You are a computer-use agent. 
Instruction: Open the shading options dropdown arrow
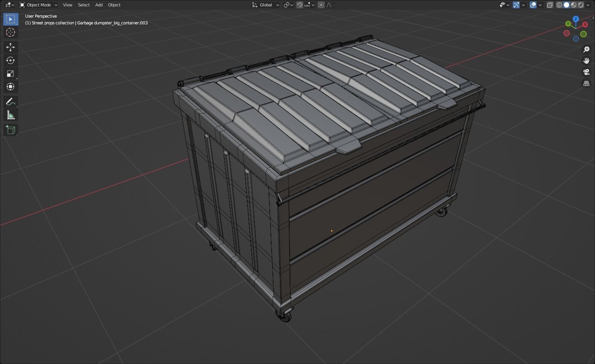click(588, 5)
